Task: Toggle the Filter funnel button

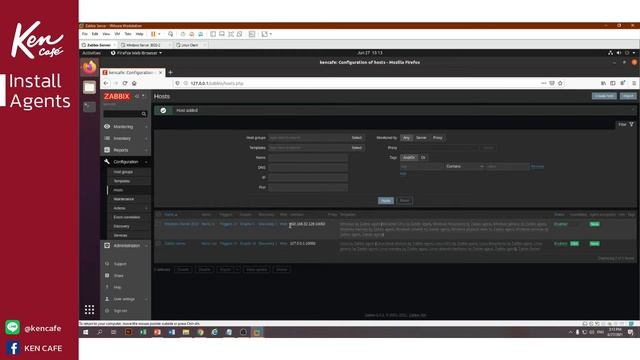Action: pyautogui.click(x=626, y=124)
